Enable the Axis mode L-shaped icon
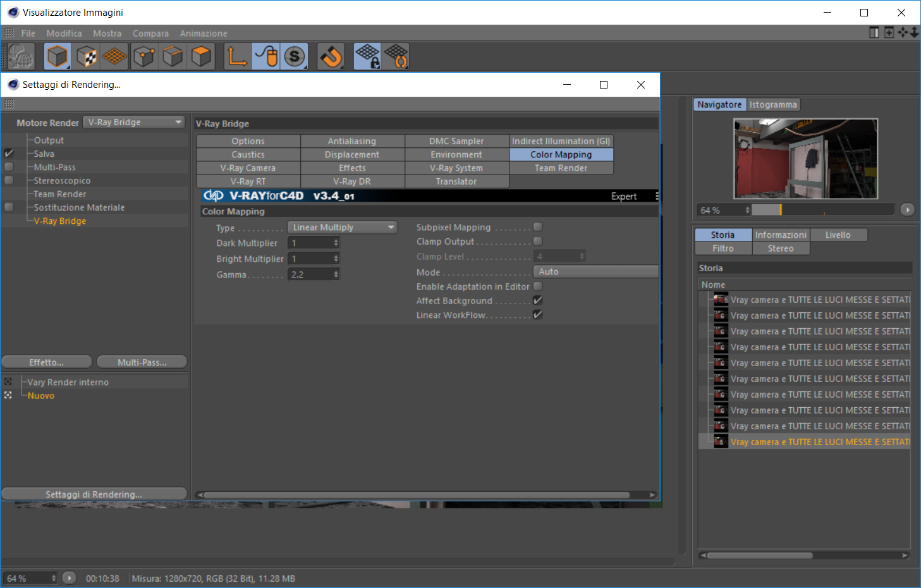Screen dimensions: 921x588 coord(237,57)
